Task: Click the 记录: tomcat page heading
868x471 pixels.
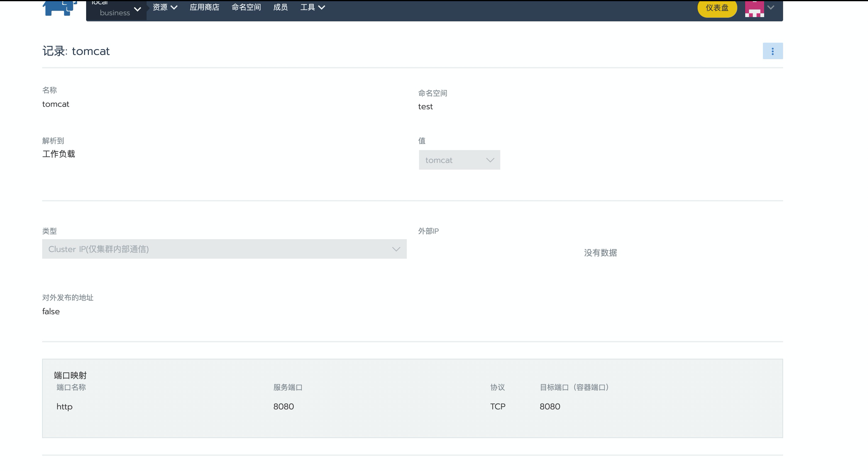Action: pyautogui.click(x=76, y=51)
